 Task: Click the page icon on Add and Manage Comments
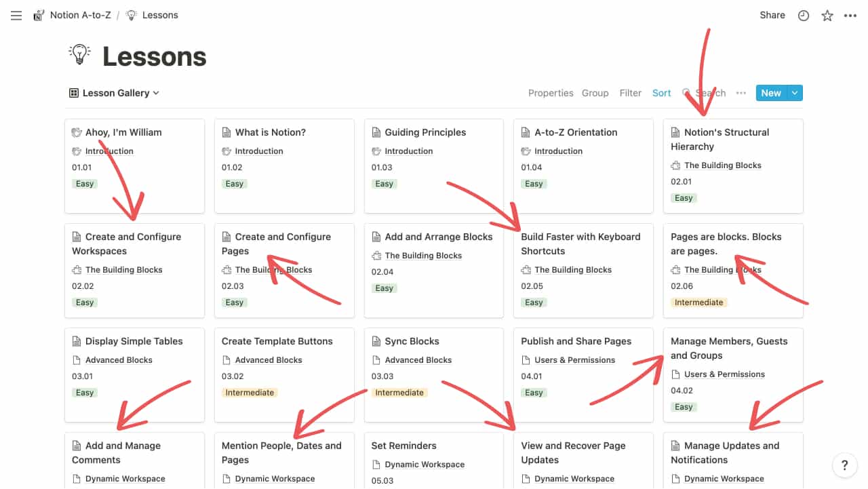pyautogui.click(x=77, y=446)
